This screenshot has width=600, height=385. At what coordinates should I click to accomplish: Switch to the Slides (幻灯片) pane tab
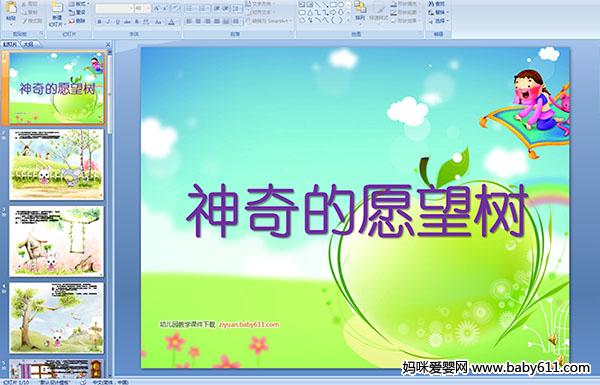[x=10, y=44]
